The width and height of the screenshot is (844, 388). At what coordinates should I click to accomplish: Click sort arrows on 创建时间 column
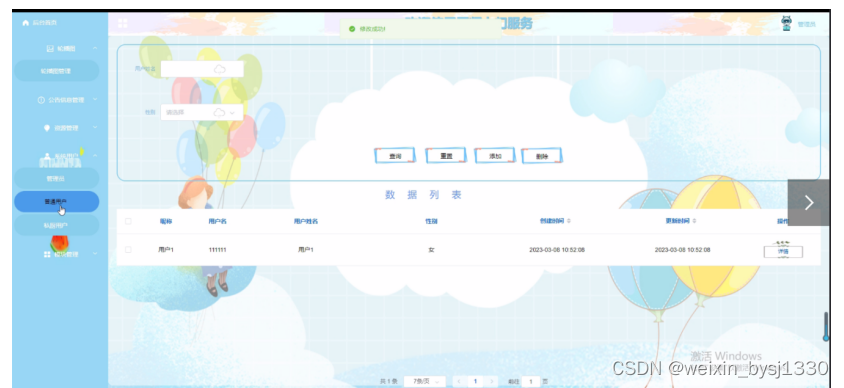click(569, 221)
